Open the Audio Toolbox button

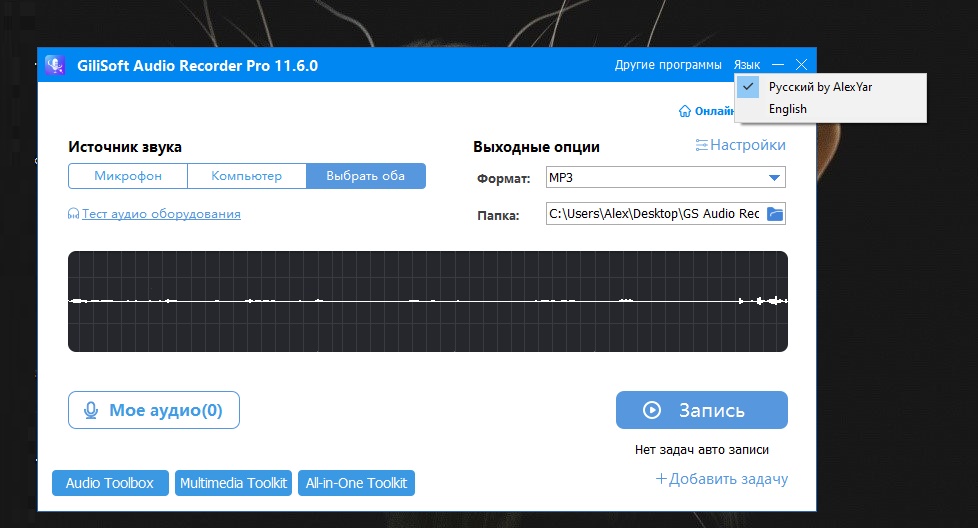coord(110,483)
